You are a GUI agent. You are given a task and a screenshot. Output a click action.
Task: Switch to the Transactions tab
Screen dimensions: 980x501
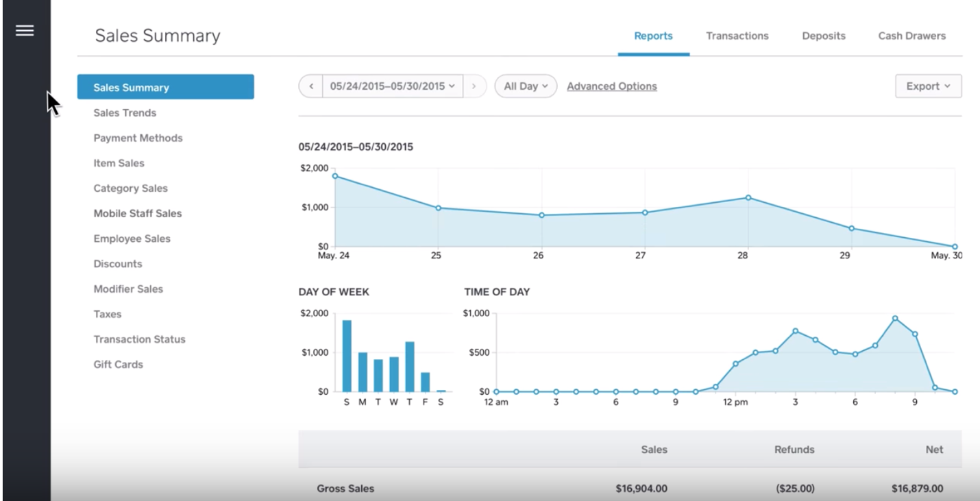[x=737, y=36]
